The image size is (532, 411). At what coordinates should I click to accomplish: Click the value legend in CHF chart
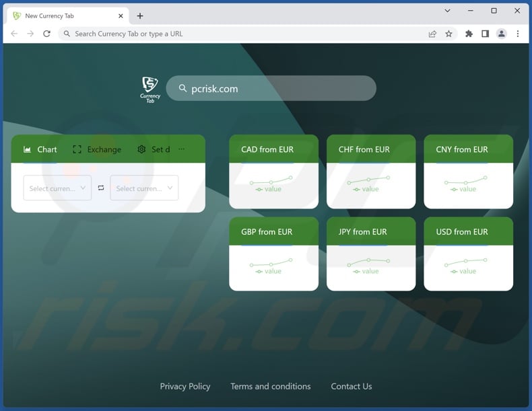tap(366, 189)
